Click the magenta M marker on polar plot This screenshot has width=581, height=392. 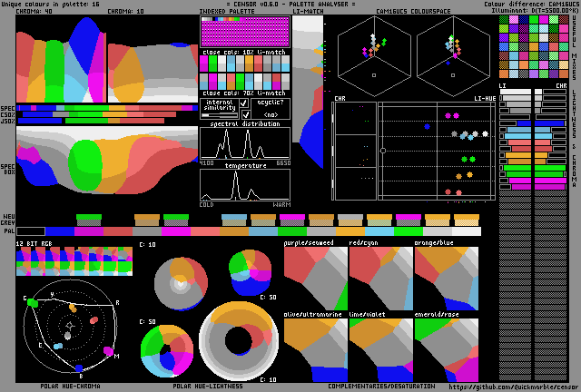point(108,350)
